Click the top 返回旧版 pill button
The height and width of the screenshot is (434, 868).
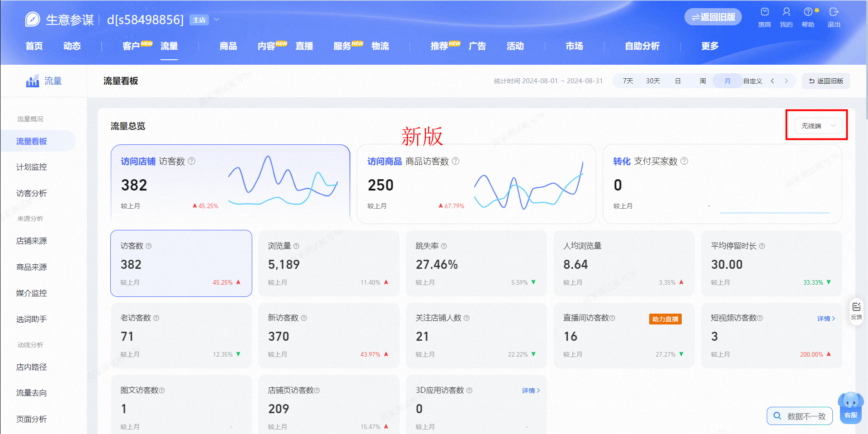click(713, 17)
